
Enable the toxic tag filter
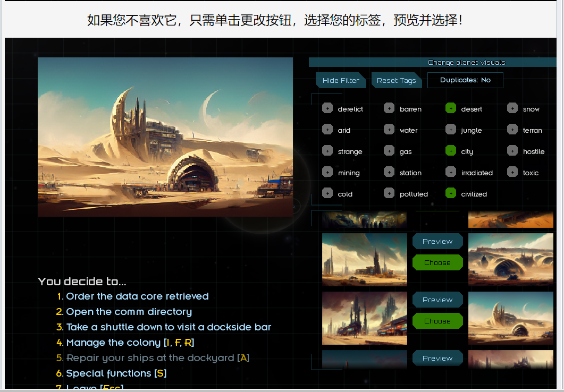click(x=512, y=172)
